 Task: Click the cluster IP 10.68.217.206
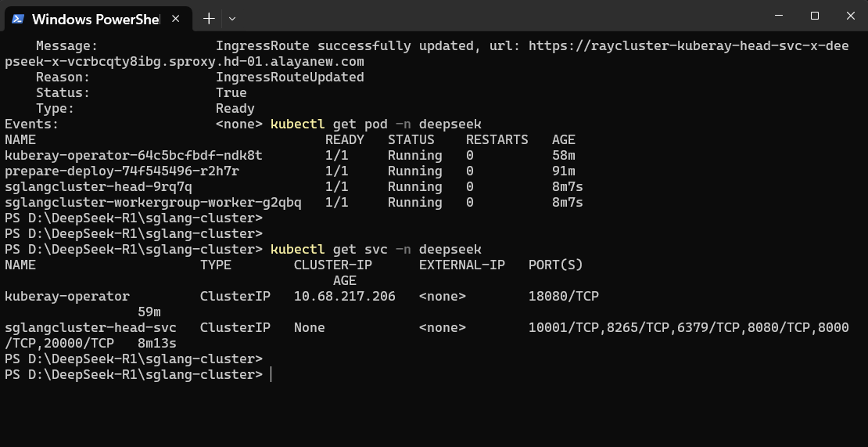(x=345, y=297)
